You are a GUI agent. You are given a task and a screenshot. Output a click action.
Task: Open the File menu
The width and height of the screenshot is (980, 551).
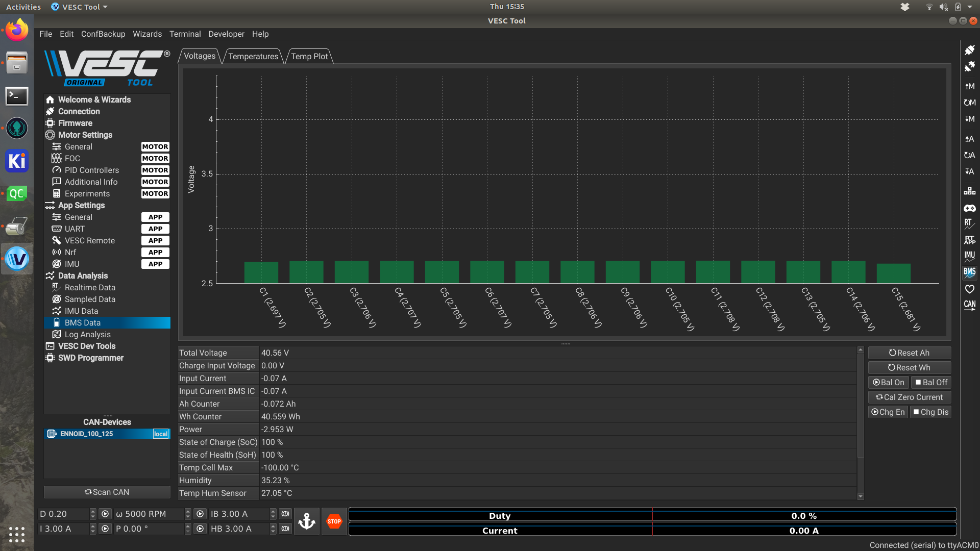pos(46,34)
